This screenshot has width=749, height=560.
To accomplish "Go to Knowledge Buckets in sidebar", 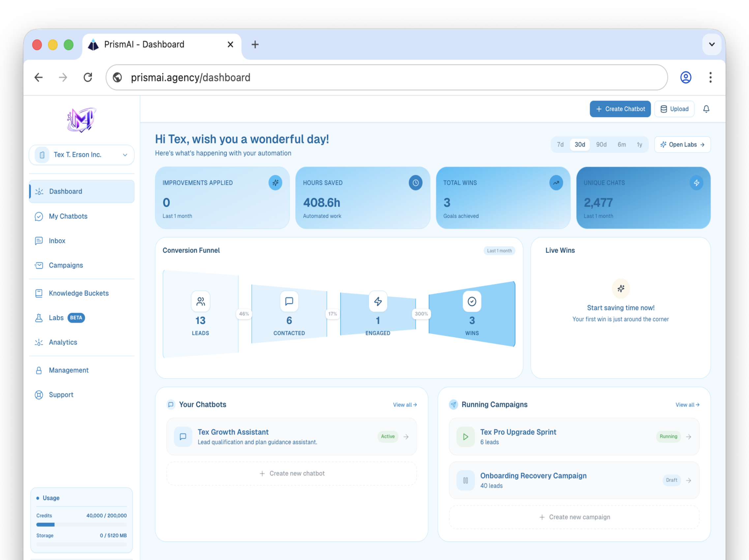I will pyautogui.click(x=78, y=293).
